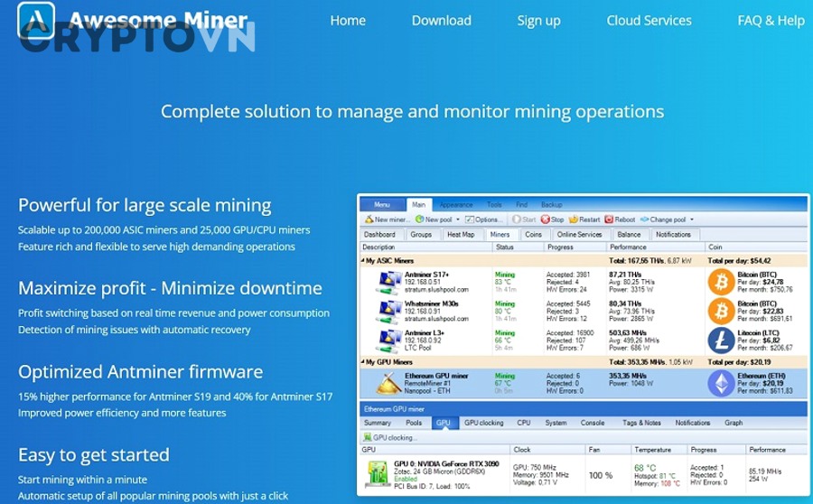Viewport: 813px width, 504px height.
Task: Open Cloud Services in navigation
Action: (649, 21)
